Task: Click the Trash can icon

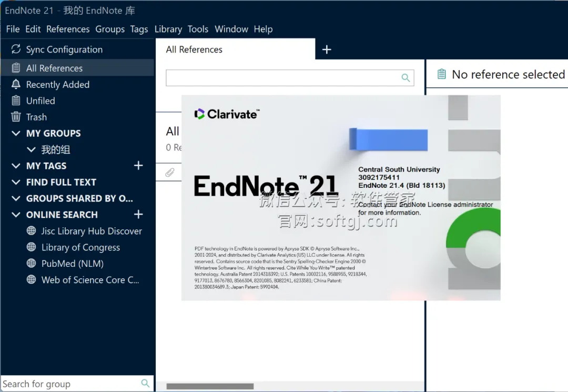Action: pyautogui.click(x=16, y=117)
